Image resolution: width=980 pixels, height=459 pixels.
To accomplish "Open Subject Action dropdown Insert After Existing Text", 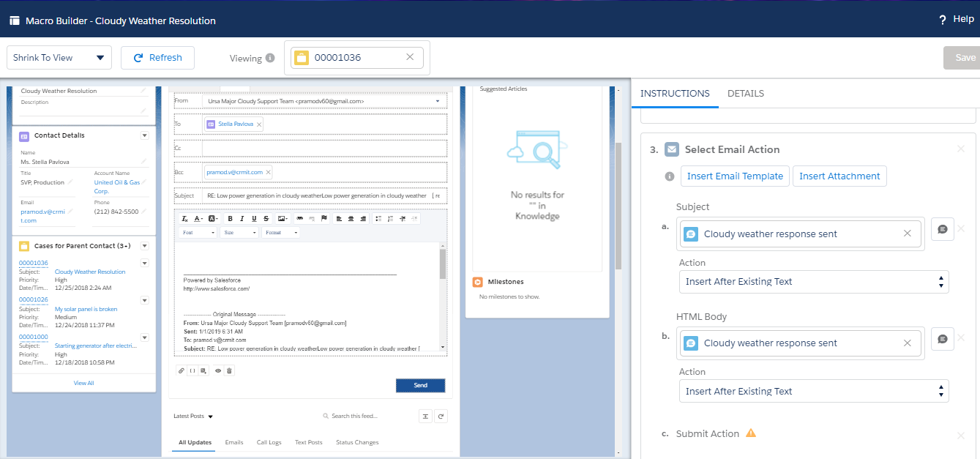I will (814, 282).
